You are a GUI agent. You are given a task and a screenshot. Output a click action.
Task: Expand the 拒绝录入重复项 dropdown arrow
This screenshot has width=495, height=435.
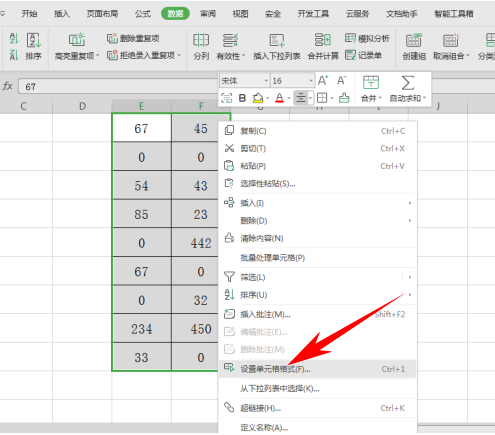tap(179, 55)
